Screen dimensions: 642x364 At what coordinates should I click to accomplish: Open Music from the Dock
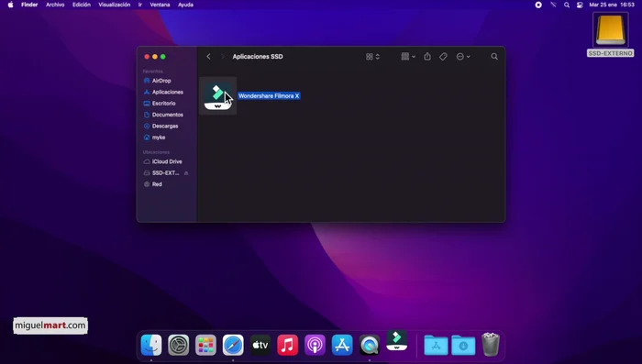click(x=287, y=345)
